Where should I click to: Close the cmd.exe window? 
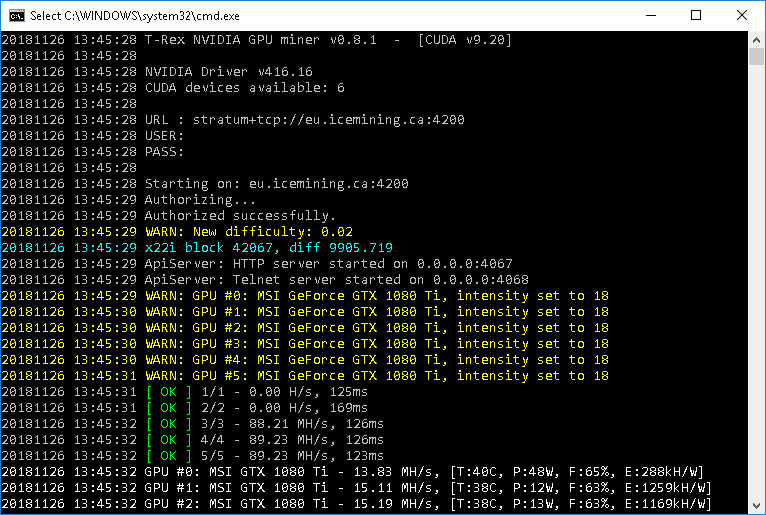(742, 16)
